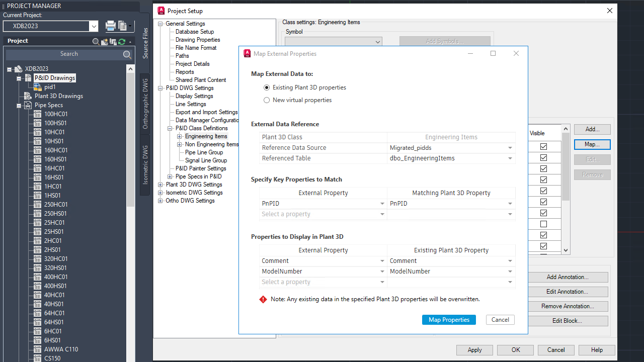Click the stacked sheets icon in Project header
This screenshot has width=644, height=362.
pos(113,42)
